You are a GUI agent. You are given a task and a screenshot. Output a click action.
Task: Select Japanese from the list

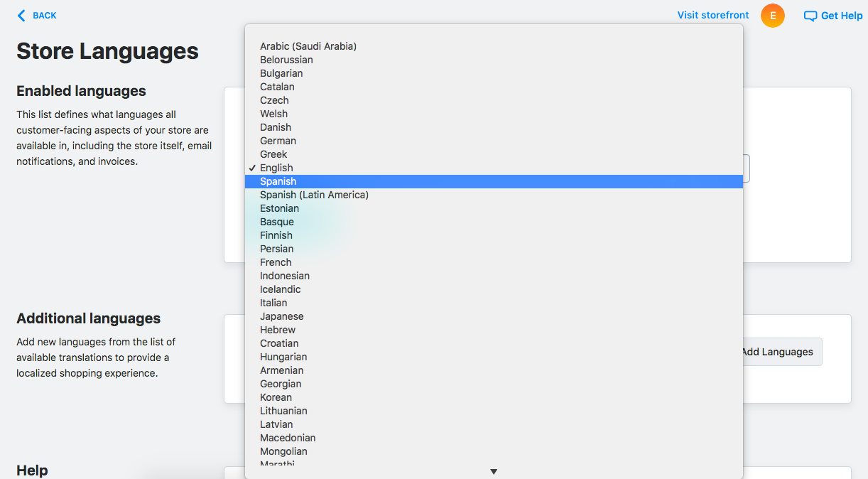coord(281,316)
